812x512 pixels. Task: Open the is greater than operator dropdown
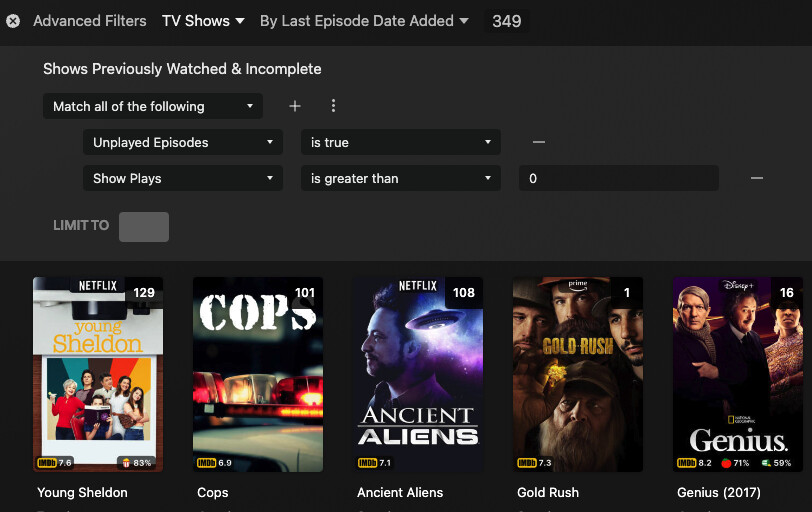(x=401, y=179)
